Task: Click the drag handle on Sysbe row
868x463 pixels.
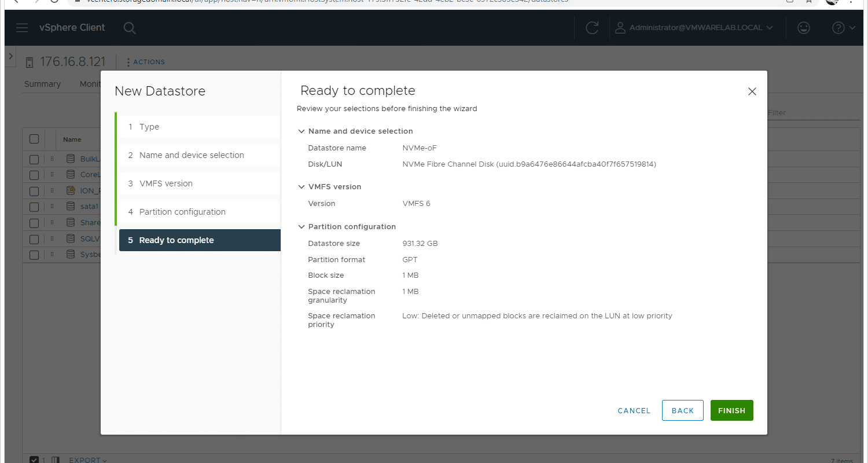Action: pyautogui.click(x=52, y=255)
